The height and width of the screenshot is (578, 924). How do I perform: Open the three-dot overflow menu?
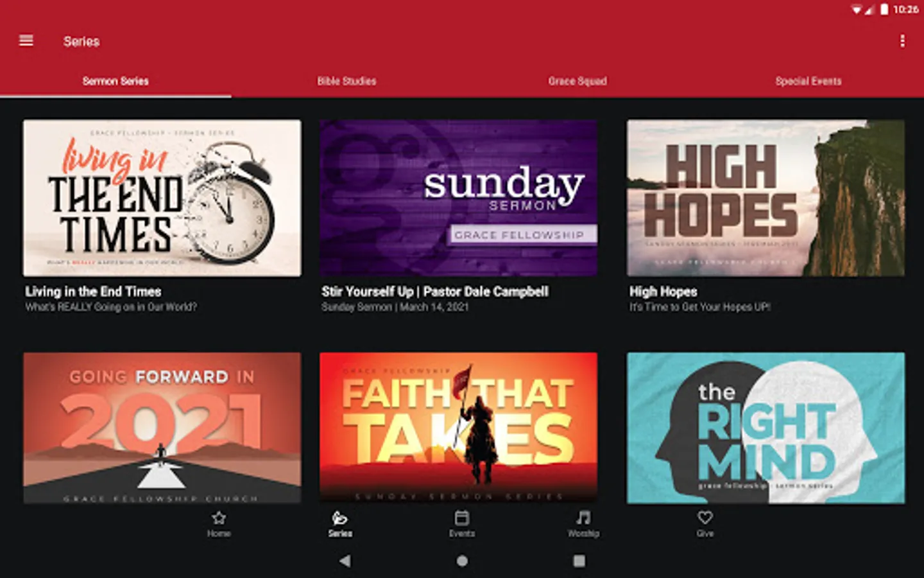point(902,41)
